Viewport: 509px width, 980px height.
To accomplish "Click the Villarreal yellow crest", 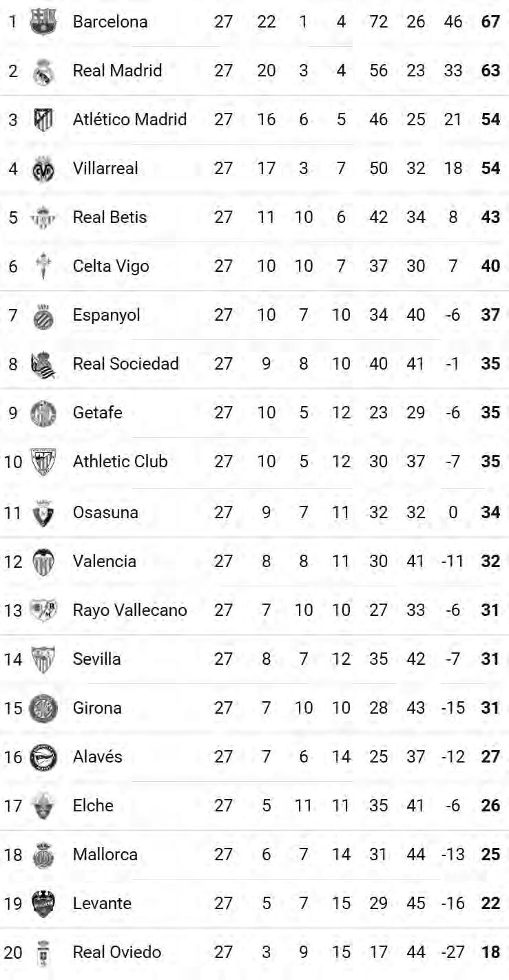I will 43,169.
